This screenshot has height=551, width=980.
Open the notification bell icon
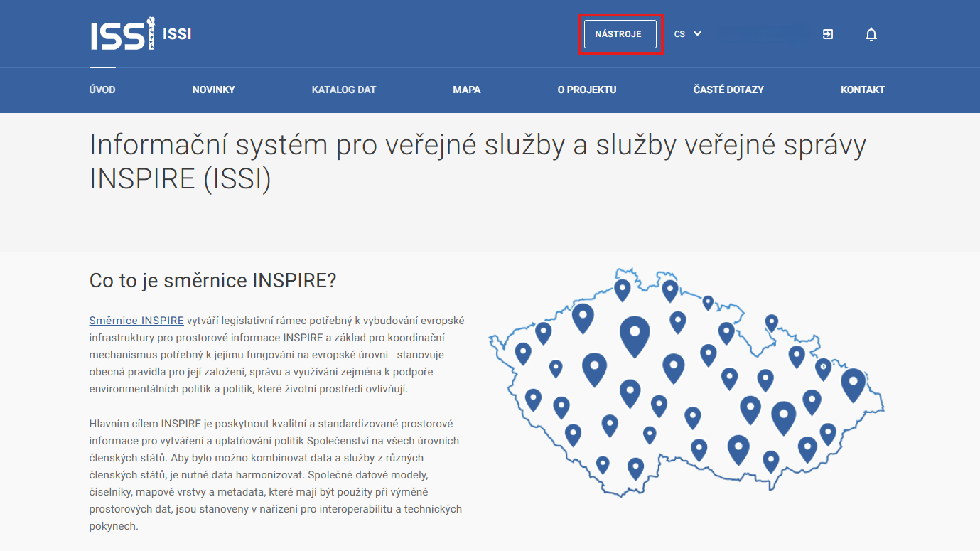(x=871, y=33)
